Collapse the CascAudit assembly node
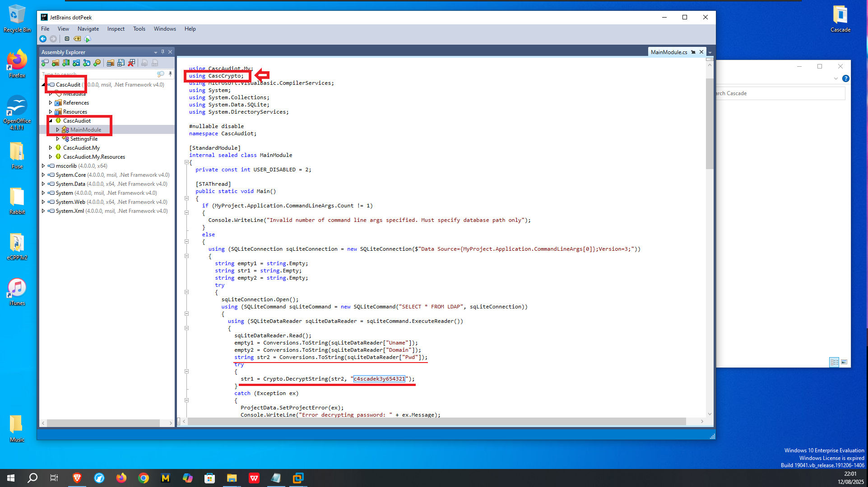Screen dimensions: 868x487 coord(43,84)
